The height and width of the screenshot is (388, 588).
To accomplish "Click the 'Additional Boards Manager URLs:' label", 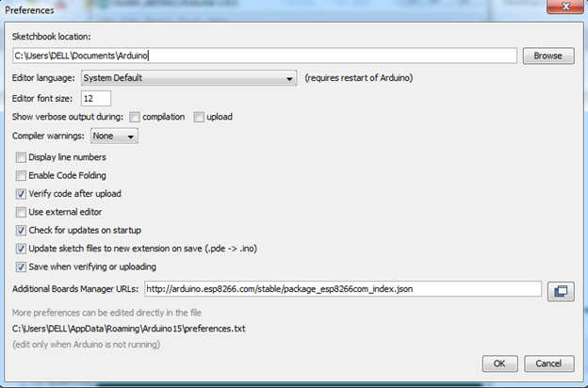I will (75, 289).
